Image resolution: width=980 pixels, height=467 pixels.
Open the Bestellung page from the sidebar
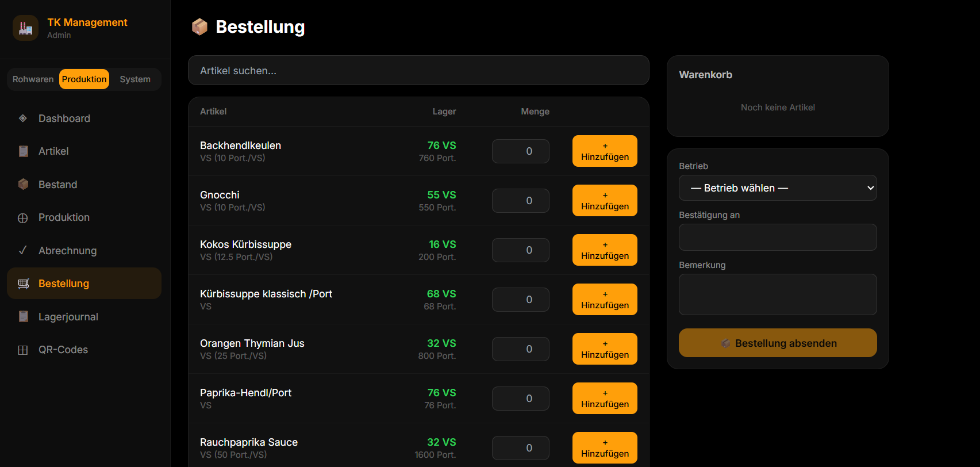pos(64,283)
